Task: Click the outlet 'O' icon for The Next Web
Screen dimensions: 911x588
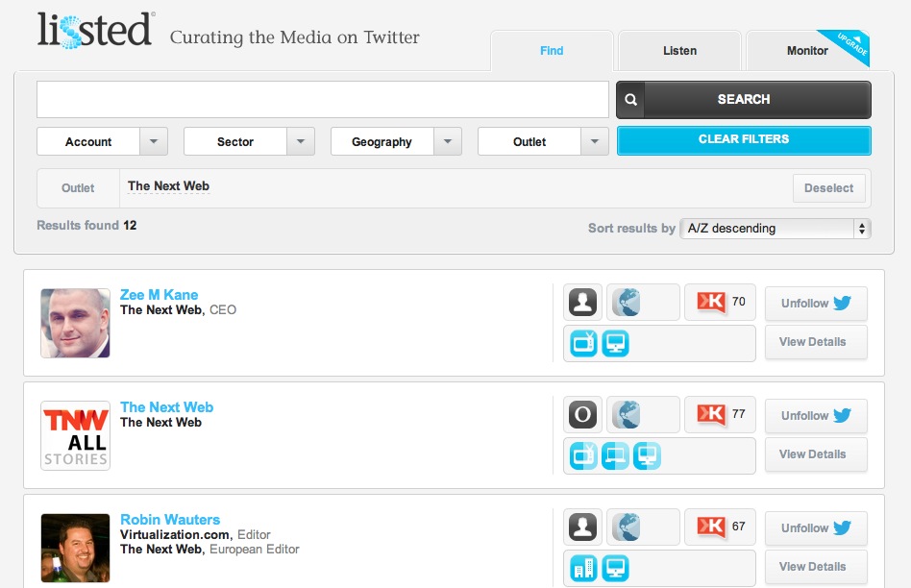Action: point(582,415)
